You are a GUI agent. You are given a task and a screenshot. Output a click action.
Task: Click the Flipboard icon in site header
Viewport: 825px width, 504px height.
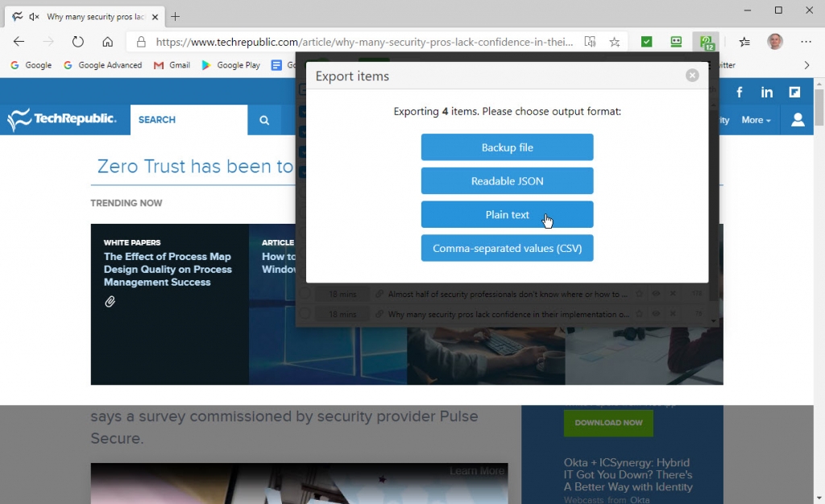794,93
